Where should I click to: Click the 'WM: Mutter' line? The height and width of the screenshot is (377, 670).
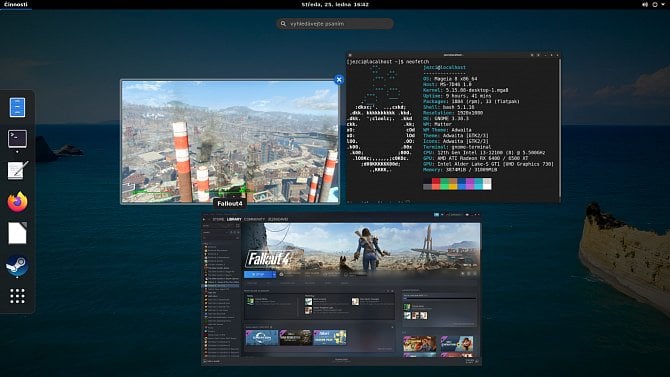[x=437, y=124]
